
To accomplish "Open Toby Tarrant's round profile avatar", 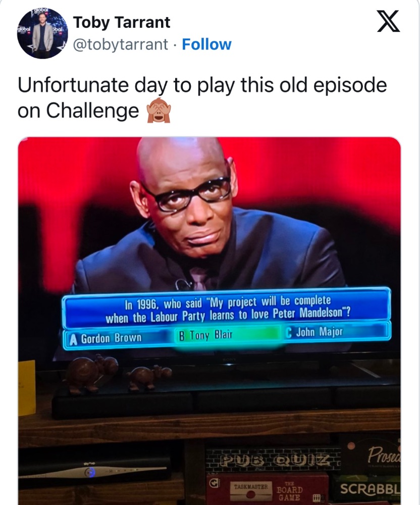I will click(x=42, y=33).
